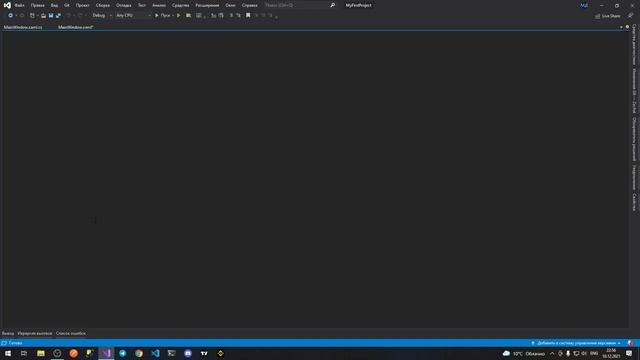Image resolution: width=640 pixels, height=360 pixels.
Task: Click the notifications icon in status bar
Action: (x=631, y=343)
